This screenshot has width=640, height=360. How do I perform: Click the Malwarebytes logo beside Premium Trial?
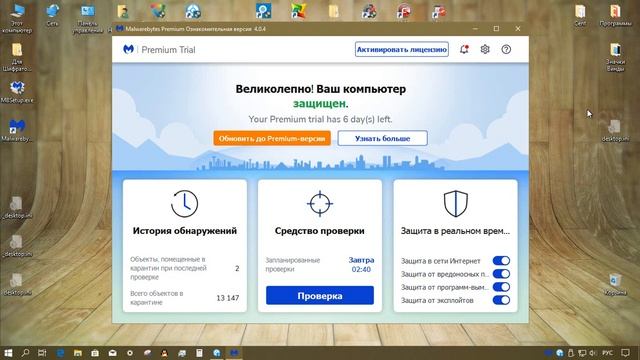(129, 49)
